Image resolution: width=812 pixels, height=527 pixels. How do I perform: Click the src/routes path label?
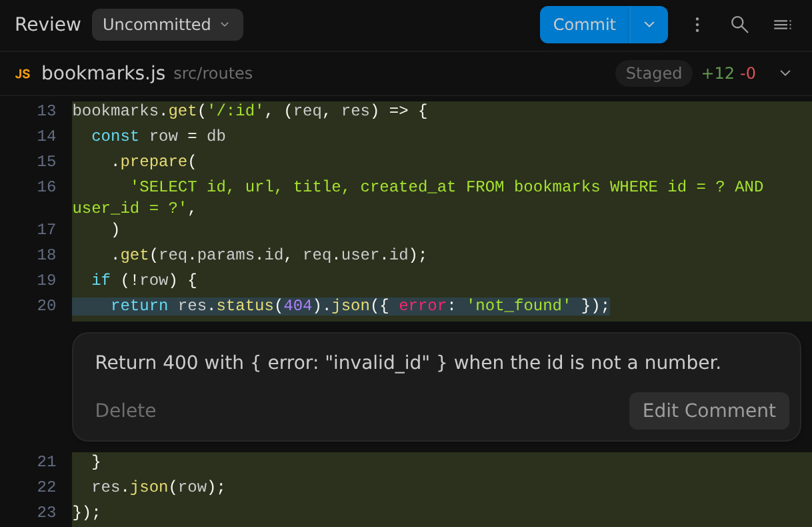pos(213,73)
